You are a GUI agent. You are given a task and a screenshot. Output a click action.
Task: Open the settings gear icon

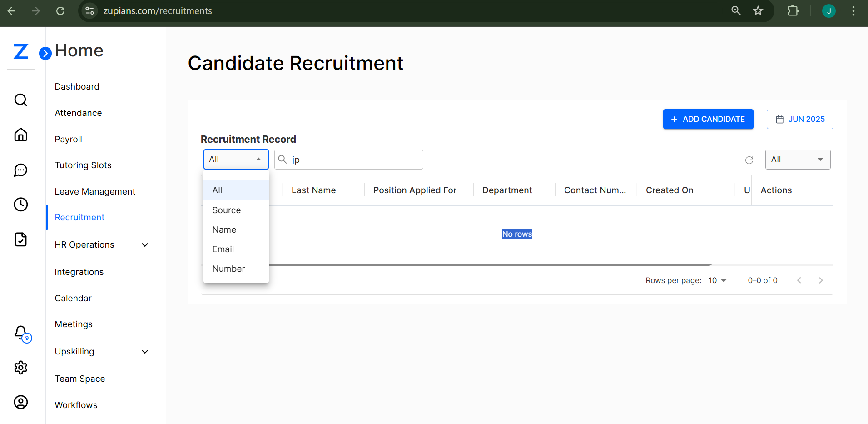[20, 368]
